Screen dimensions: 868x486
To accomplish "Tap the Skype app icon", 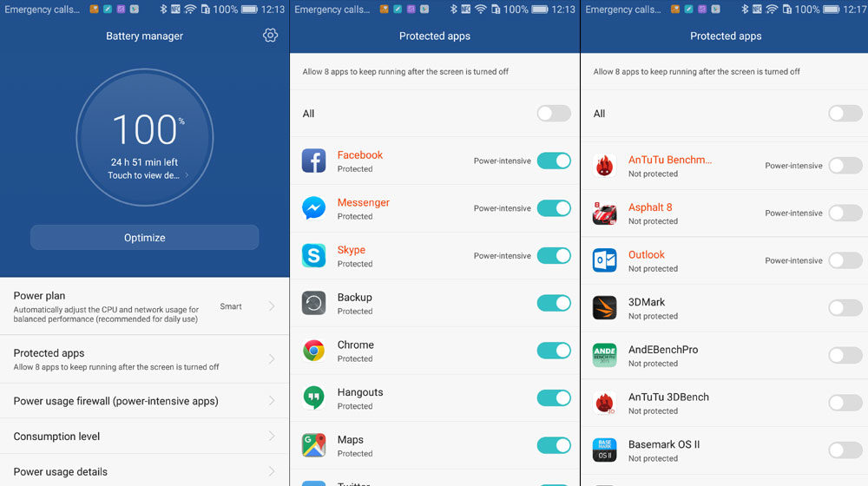I will point(314,256).
